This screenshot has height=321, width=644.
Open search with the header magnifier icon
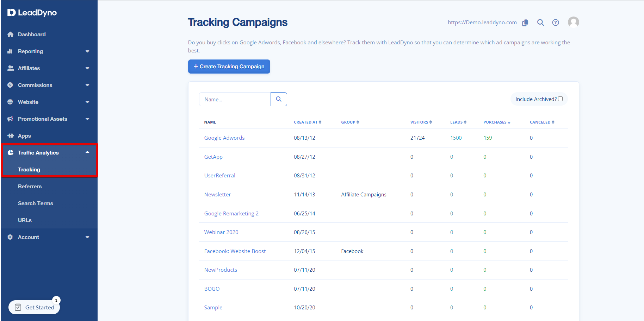[540, 23]
